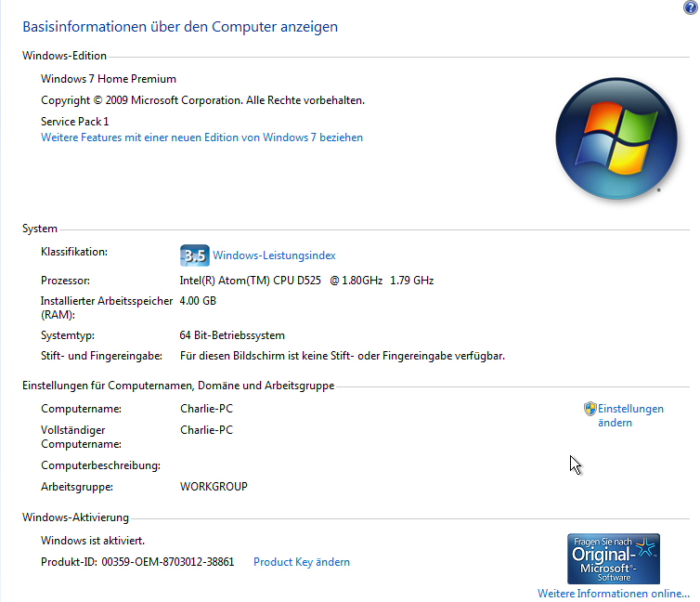Screen dimensions: 700x602
Task: Click the 3.5 performance index badge
Action: click(195, 255)
